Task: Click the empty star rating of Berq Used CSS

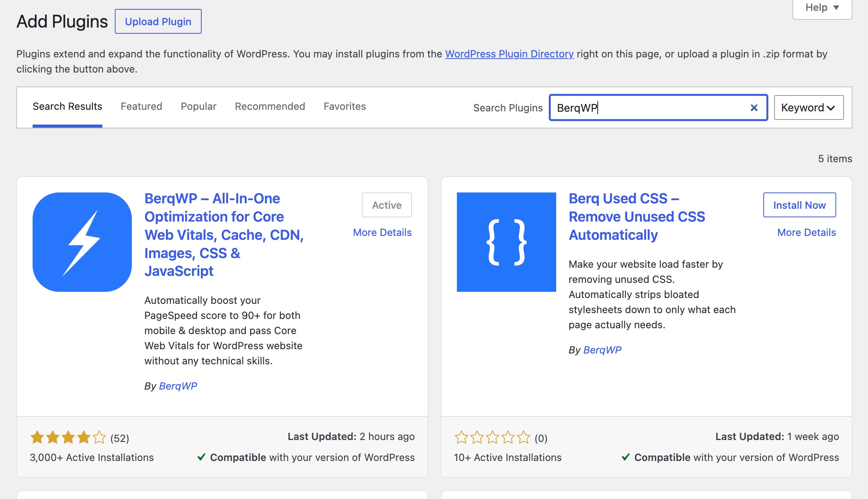Action: (492, 437)
